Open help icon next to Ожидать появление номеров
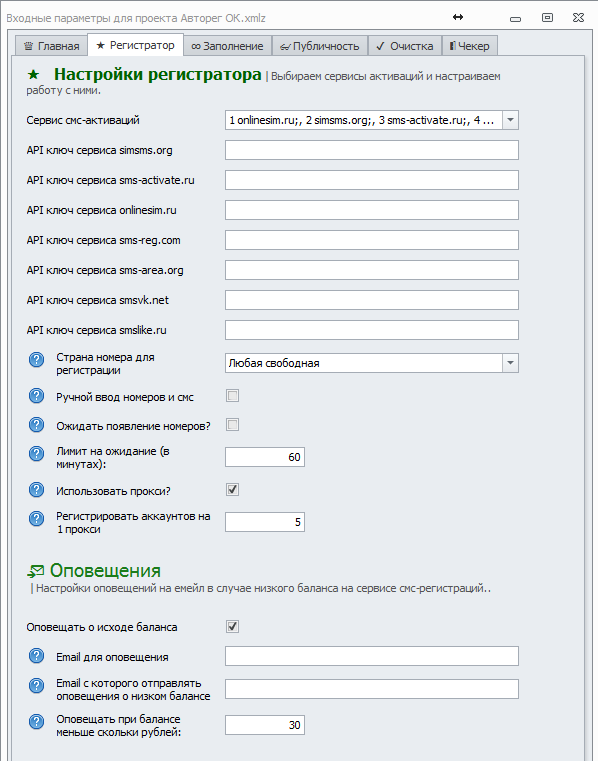The height and width of the screenshot is (761, 598). pos(36,425)
